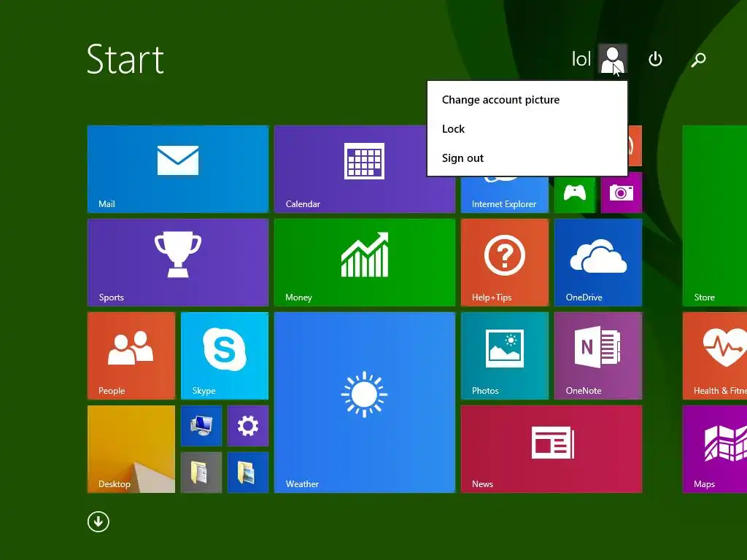Open the Help+Tips tile
747x560 pixels.
(x=505, y=262)
